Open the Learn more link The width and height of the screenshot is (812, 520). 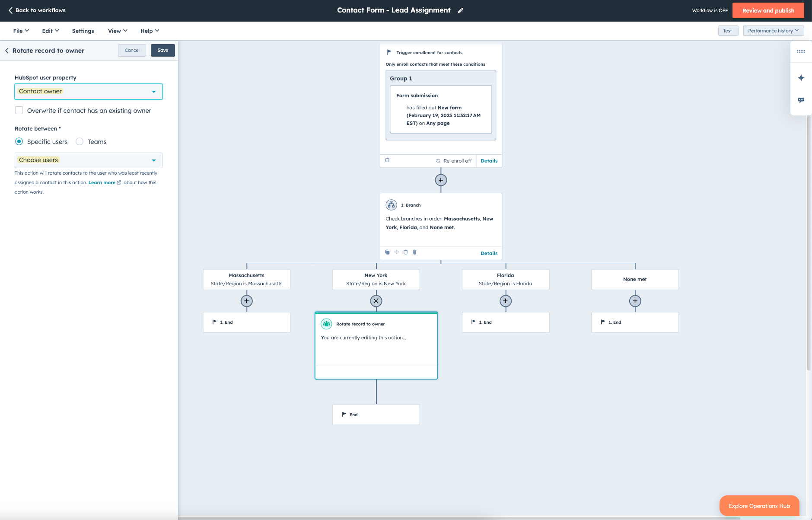pyautogui.click(x=102, y=182)
